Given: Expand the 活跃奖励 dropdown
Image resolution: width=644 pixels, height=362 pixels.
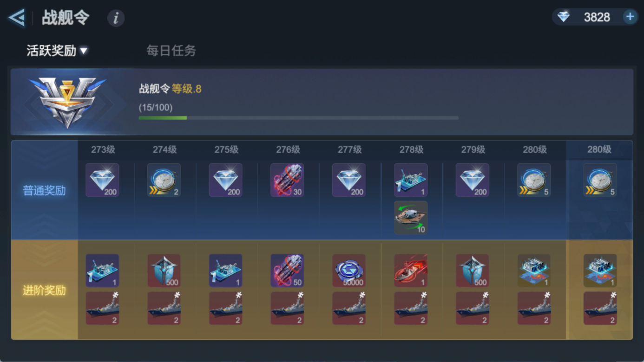Looking at the screenshot, I should pos(57,51).
